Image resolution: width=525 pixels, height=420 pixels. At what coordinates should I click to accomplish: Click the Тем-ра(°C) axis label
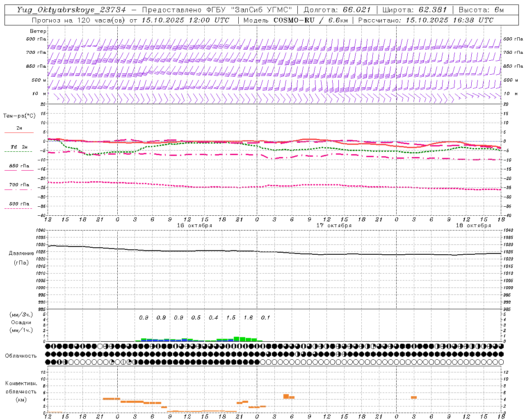[x=19, y=116]
